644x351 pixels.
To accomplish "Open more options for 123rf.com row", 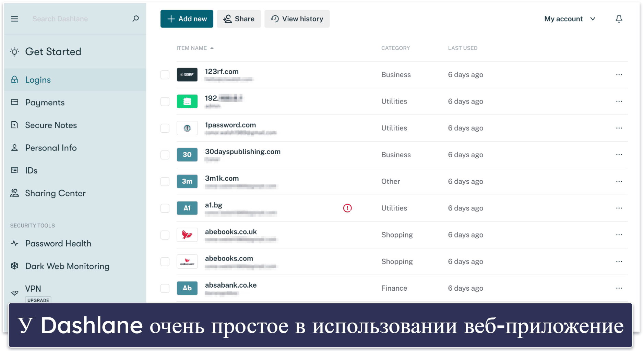I will [619, 75].
